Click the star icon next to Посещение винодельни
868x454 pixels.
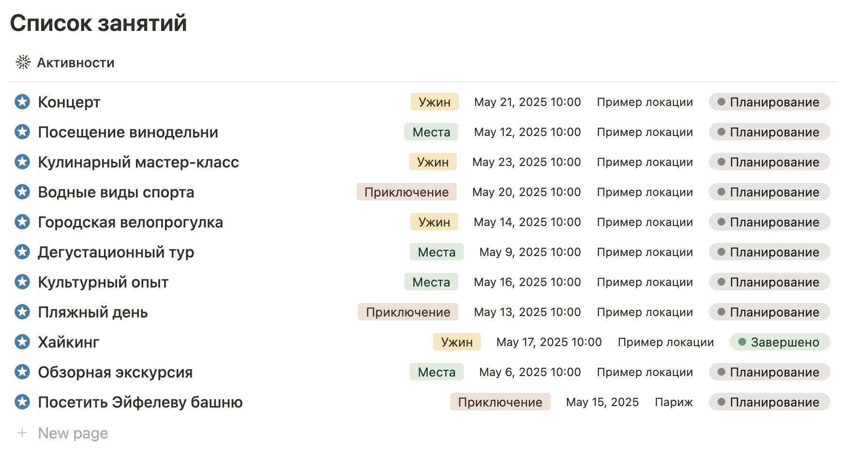click(x=22, y=132)
